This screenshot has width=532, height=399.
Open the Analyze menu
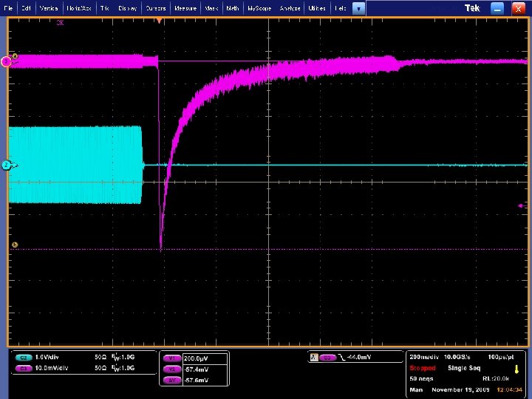click(290, 8)
